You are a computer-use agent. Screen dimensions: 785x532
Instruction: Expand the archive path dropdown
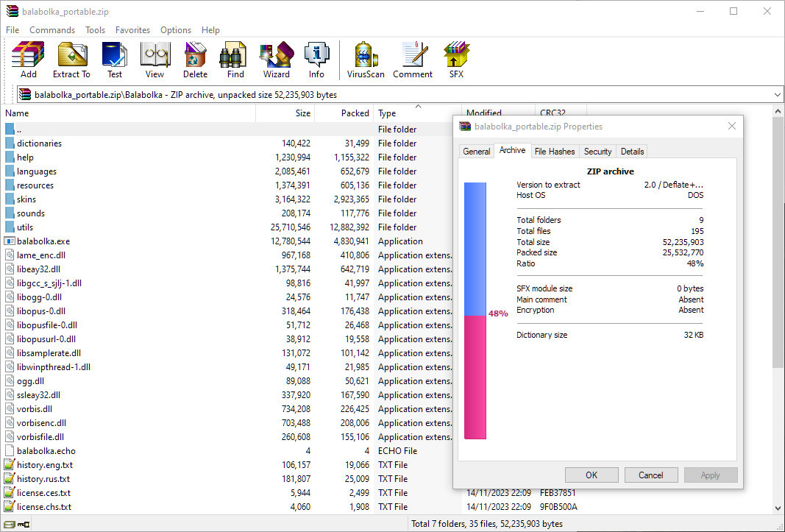click(777, 95)
